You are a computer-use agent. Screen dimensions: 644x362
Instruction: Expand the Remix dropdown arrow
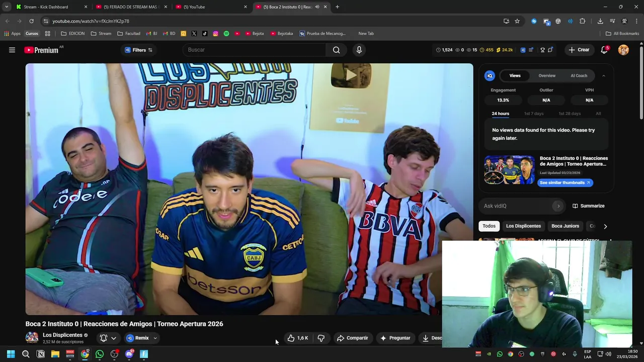coord(155,338)
